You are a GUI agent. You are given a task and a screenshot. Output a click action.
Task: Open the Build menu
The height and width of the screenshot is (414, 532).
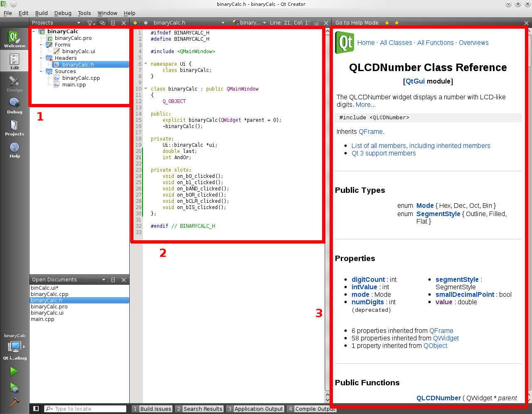pyautogui.click(x=42, y=13)
